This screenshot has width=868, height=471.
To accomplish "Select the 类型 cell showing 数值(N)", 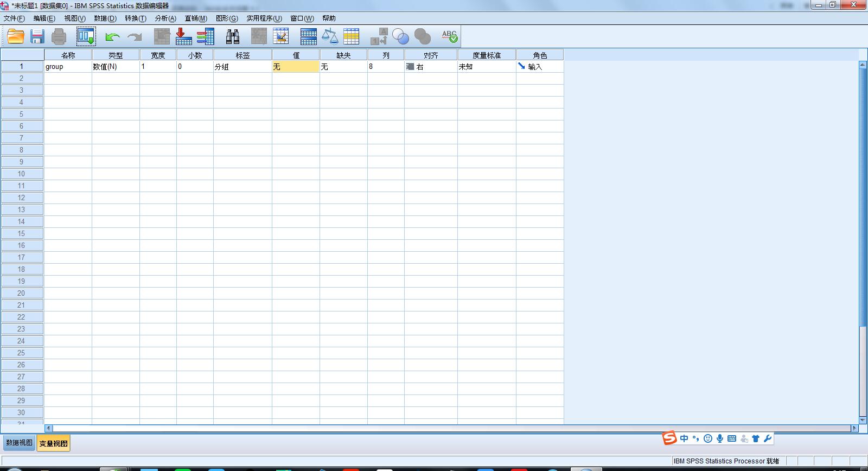I will 116,67.
